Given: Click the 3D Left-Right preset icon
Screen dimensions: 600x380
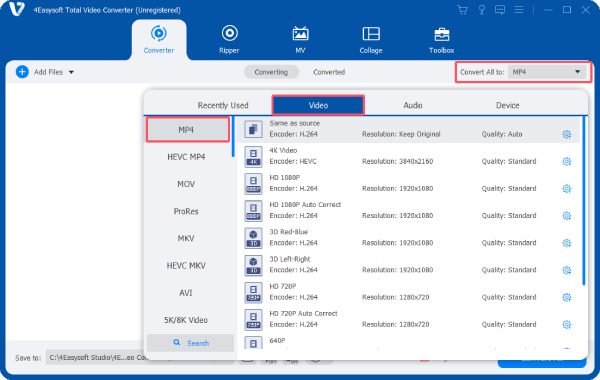Looking at the screenshot, I should [253, 265].
